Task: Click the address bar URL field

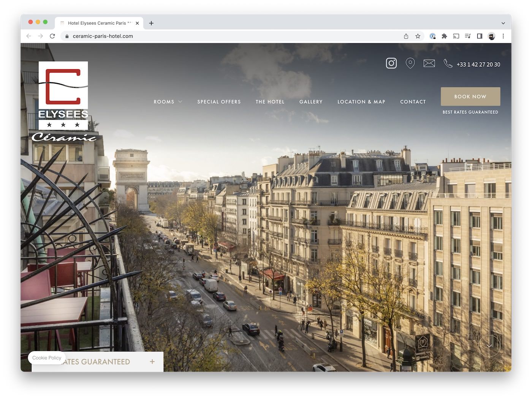Action: [228, 36]
